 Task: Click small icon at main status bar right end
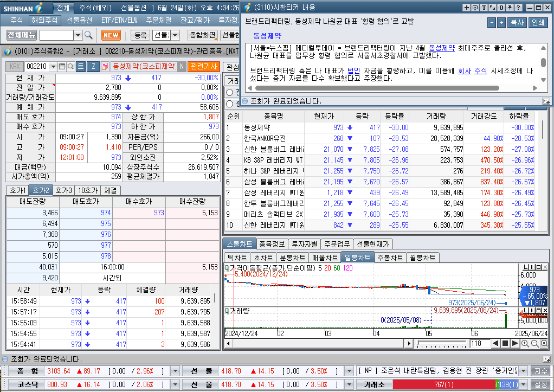click(546, 359)
